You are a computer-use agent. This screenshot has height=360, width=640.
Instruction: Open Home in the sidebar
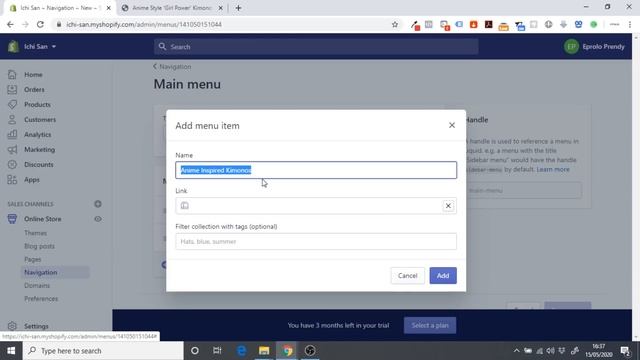(x=33, y=75)
